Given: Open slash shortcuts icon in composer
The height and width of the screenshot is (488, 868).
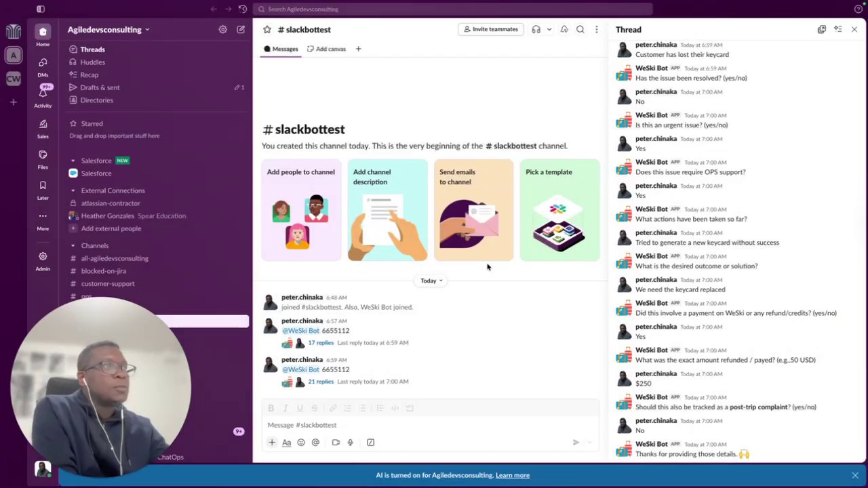Looking at the screenshot, I should (x=370, y=443).
